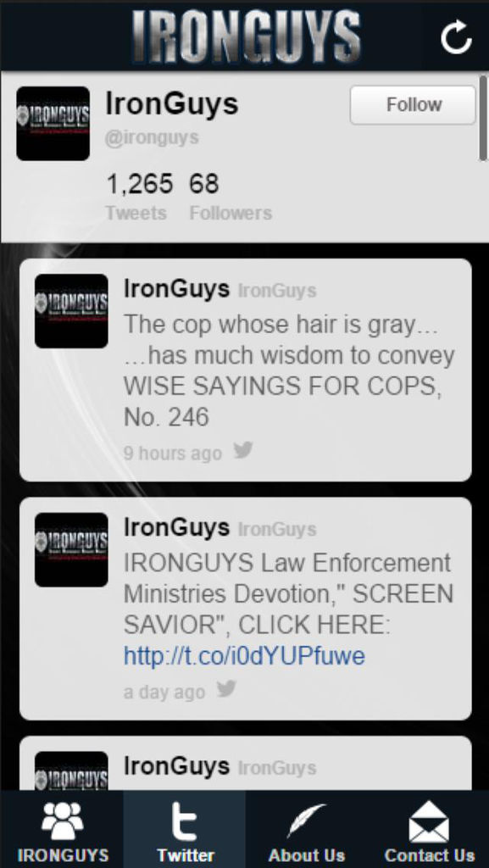Click the IronGuys profile avatar in header card
This screenshot has width=489, height=868.
[x=53, y=124]
